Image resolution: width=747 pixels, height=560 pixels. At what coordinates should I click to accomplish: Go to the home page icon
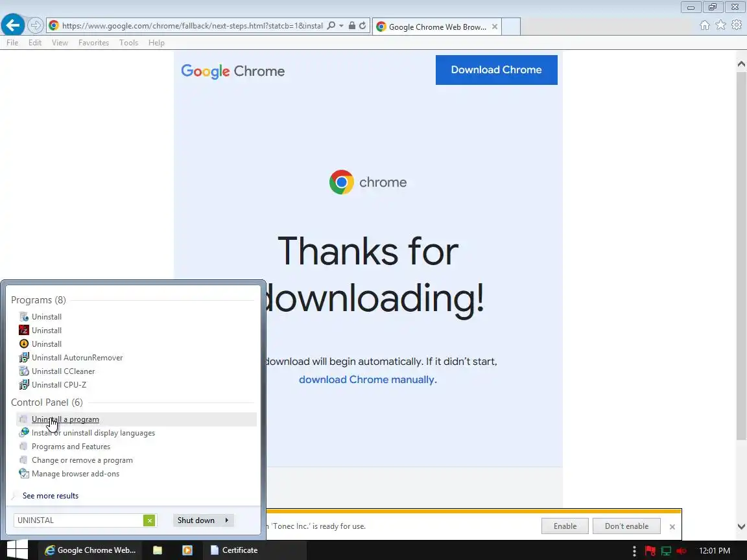[x=705, y=25]
